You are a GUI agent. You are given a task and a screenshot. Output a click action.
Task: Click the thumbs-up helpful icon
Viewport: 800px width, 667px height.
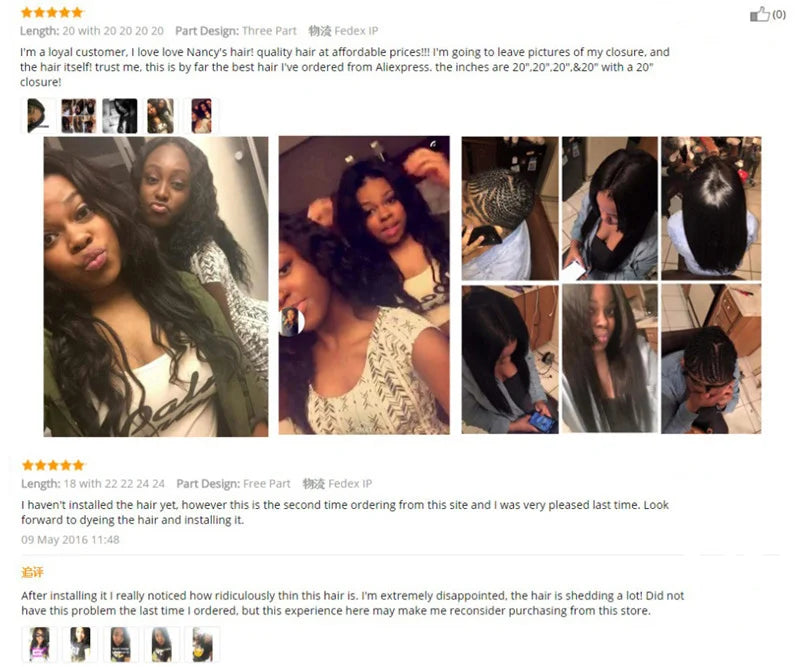(759, 14)
